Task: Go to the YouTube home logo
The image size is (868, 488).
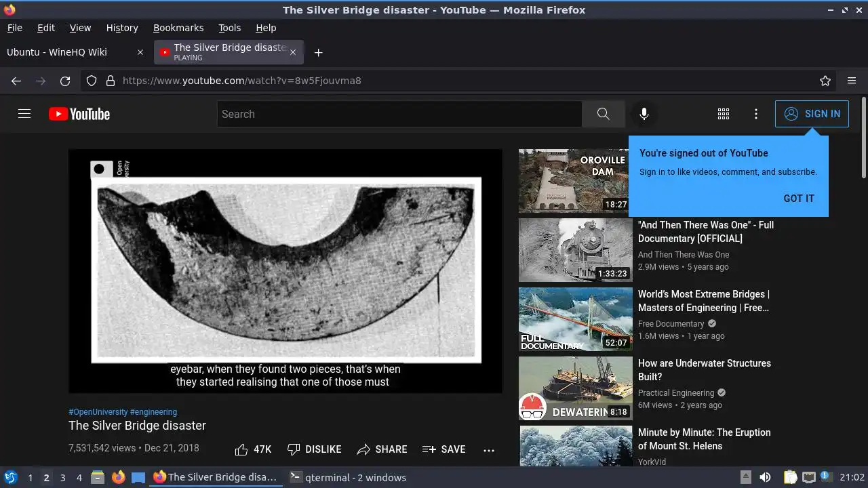Action: tap(79, 114)
